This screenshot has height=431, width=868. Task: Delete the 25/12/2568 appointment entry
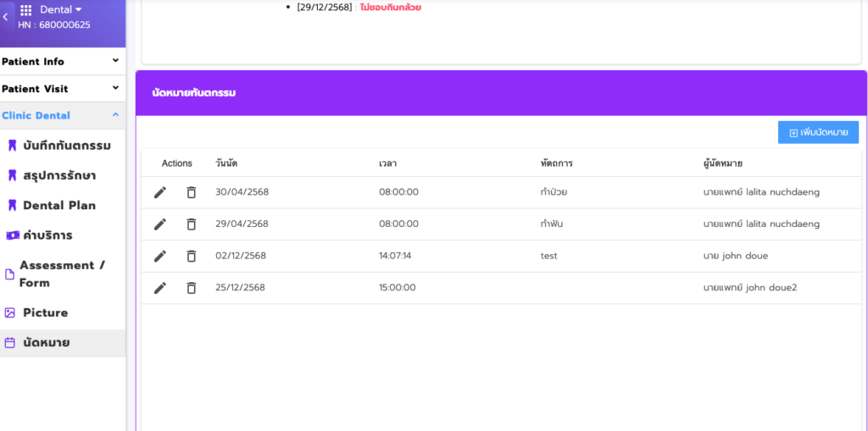pyautogui.click(x=191, y=288)
